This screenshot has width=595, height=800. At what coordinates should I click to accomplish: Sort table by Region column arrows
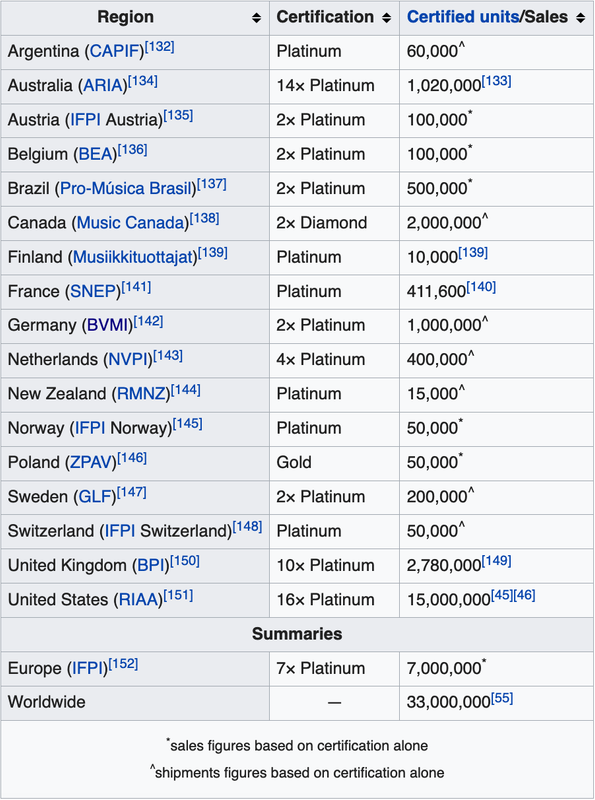(256, 18)
